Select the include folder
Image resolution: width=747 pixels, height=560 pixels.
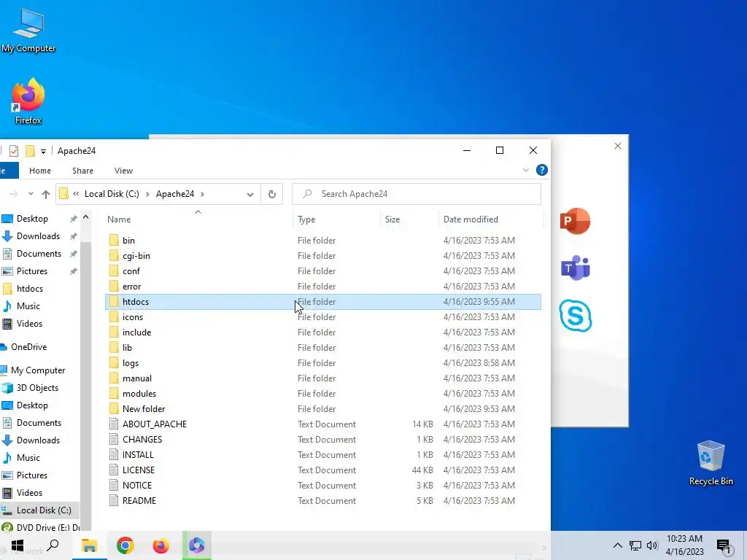point(323,332)
